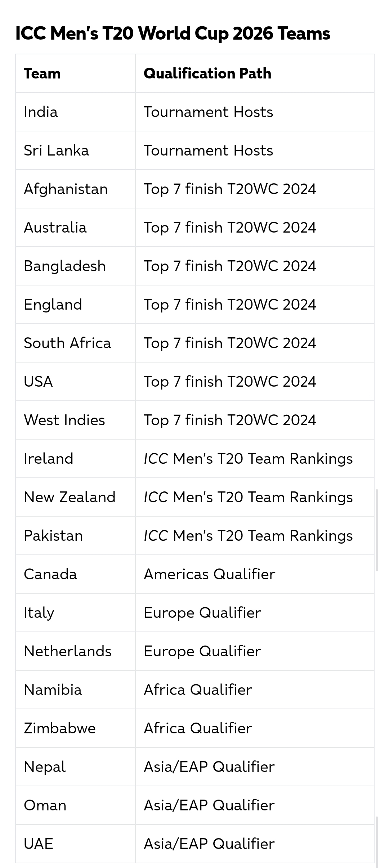Select the Afghanistan team cell
This screenshot has width=389, height=868.
(66, 189)
